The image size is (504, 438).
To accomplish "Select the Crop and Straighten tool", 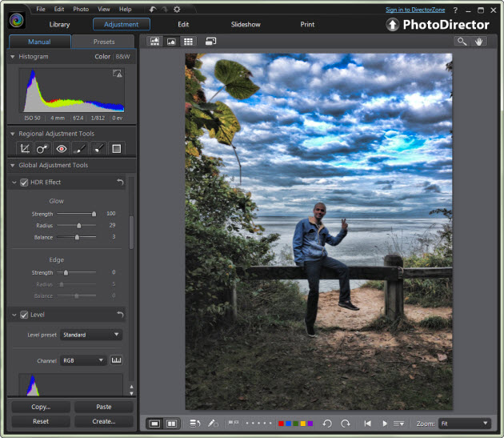I will pyautogui.click(x=25, y=148).
